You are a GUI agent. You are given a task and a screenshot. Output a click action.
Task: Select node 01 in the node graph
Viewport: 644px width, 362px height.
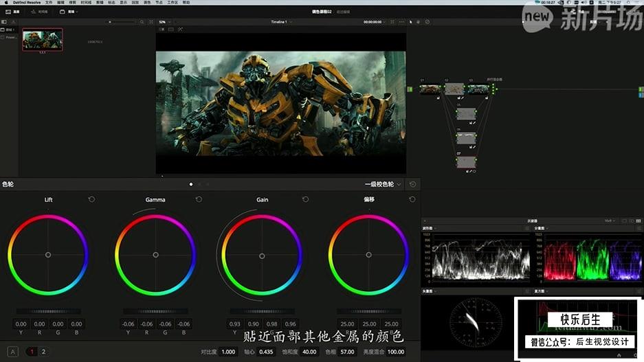430,89
